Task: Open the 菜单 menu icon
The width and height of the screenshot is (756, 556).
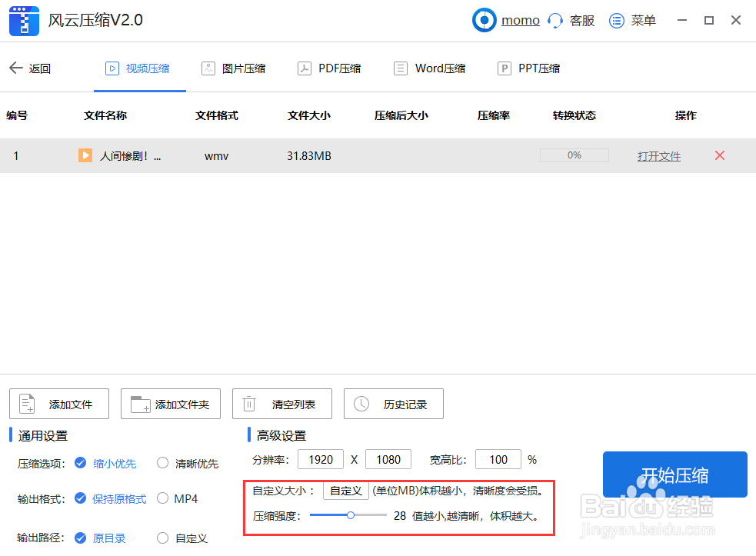Action: click(616, 20)
